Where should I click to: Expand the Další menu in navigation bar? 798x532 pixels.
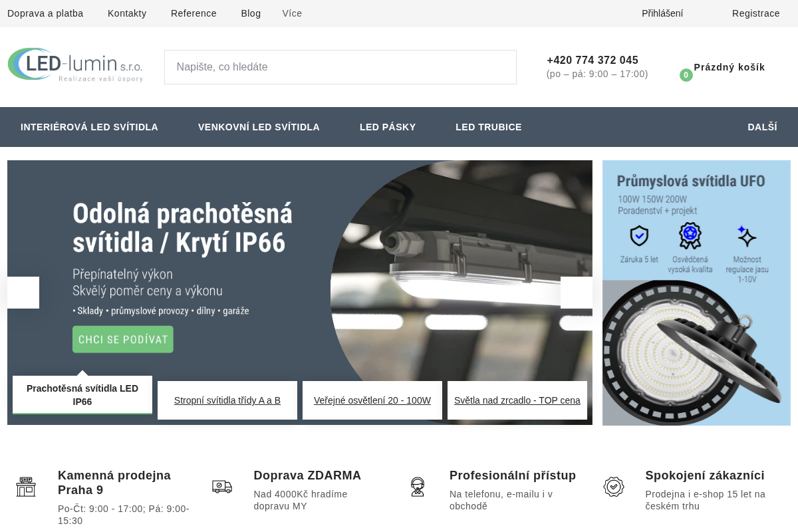tap(762, 127)
